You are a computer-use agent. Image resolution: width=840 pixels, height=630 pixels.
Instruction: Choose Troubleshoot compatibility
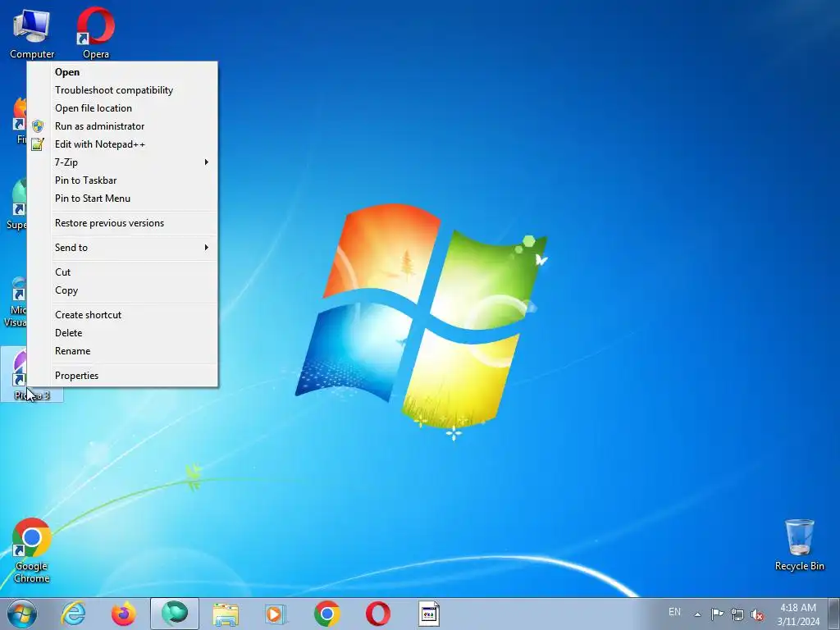point(122,90)
